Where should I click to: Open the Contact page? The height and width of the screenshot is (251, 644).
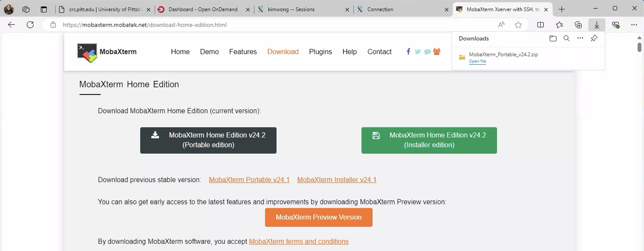point(379,51)
